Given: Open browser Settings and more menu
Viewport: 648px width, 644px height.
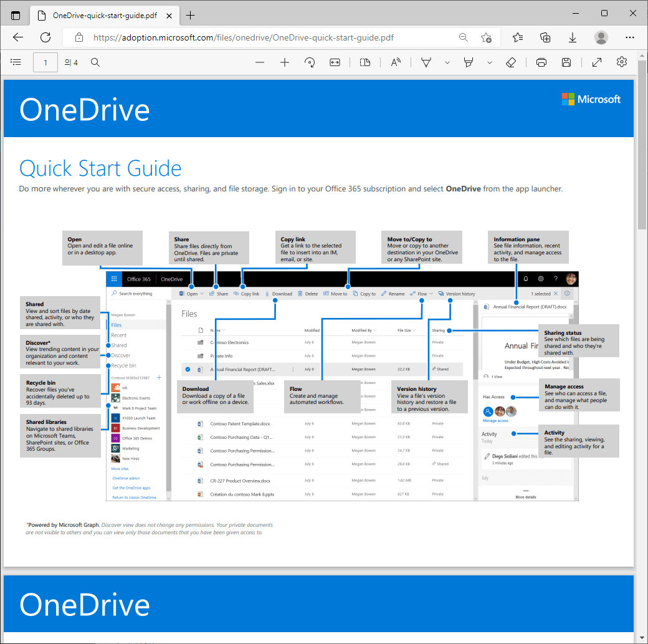Looking at the screenshot, I should pyautogui.click(x=629, y=37).
